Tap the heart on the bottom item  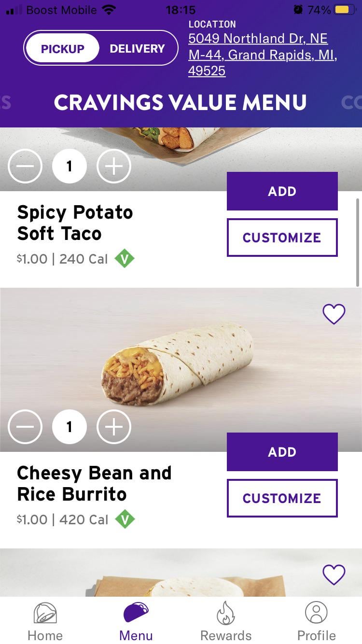click(x=334, y=574)
